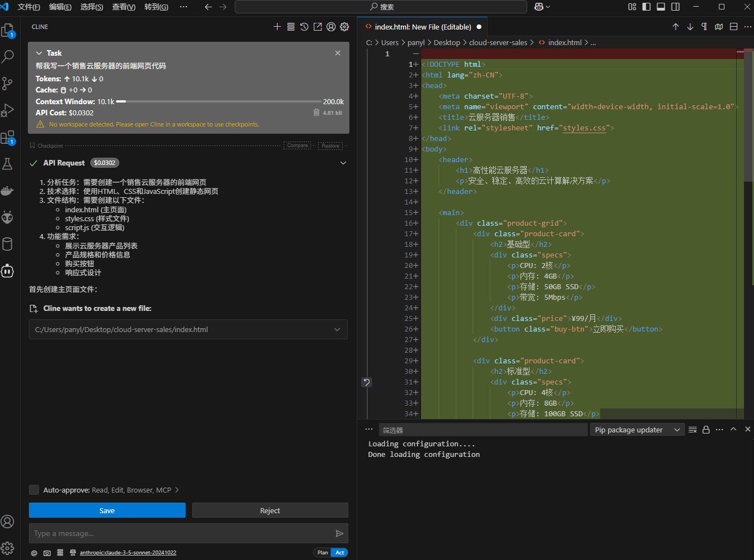Expand the API Request details chevron
This screenshot has height=560, width=754.
pyautogui.click(x=343, y=163)
